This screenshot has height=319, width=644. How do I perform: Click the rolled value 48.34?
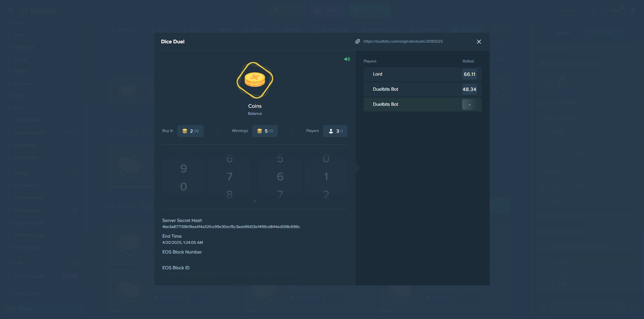click(x=469, y=89)
